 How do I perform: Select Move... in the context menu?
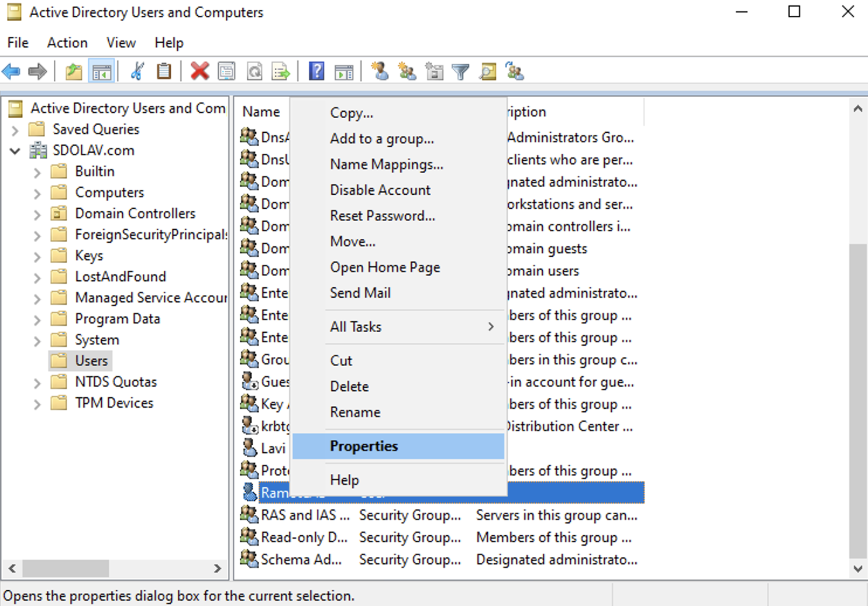[x=398, y=242]
